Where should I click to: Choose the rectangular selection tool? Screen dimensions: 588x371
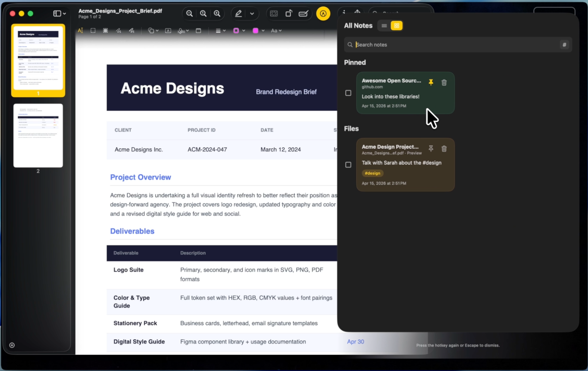coord(93,31)
